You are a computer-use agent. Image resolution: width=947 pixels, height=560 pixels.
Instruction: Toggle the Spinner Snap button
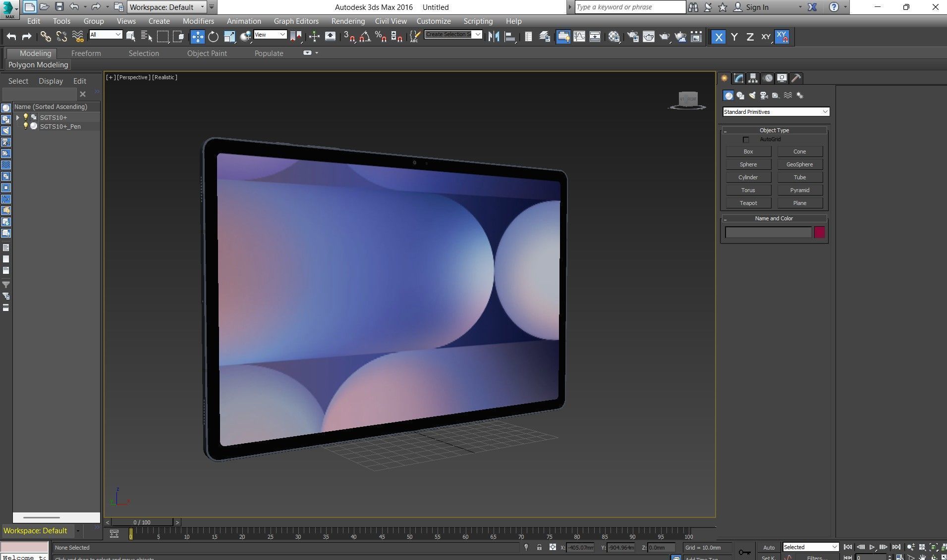[x=396, y=36]
